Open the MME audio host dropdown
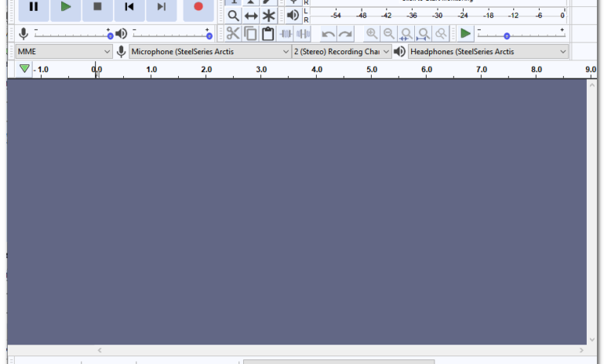 click(64, 52)
